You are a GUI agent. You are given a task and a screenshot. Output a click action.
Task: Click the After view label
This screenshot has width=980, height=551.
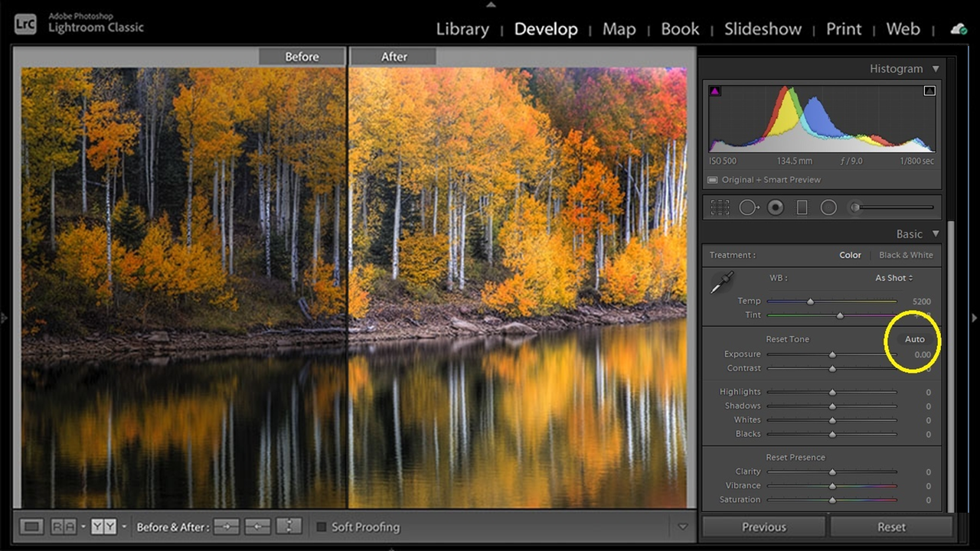(394, 57)
